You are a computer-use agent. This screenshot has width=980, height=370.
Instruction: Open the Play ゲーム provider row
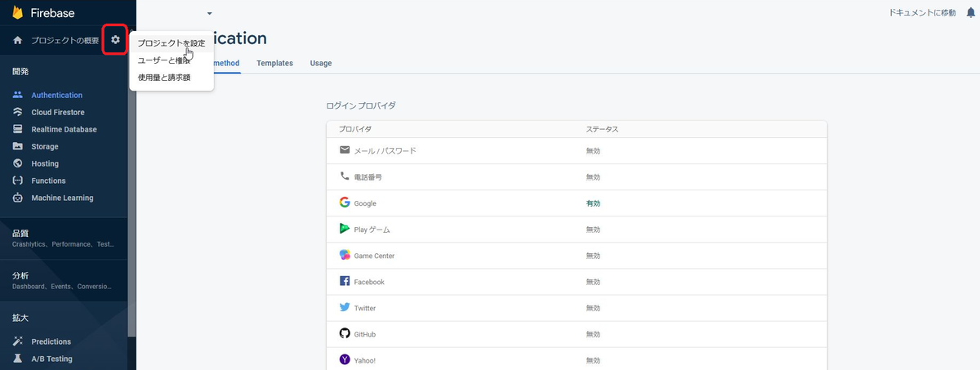click(577, 229)
